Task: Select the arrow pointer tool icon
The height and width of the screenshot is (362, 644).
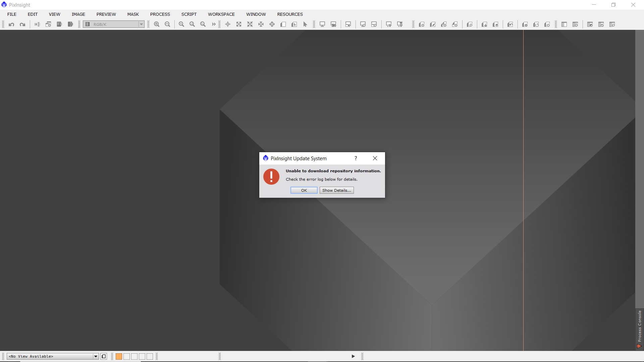Action: click(305, 24)
